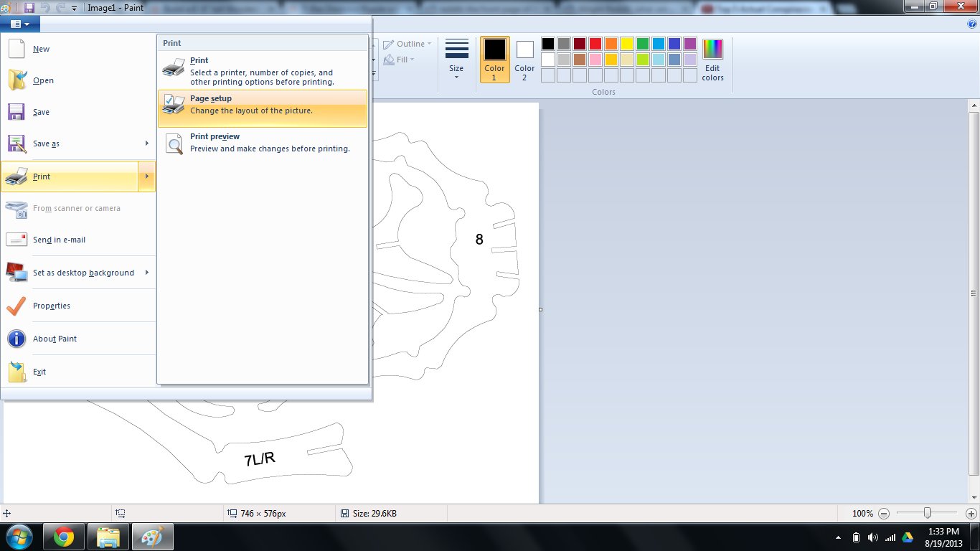The height and width of the screenshot is (551, 980).
Task: Click the zoom out minus button
Action: pos(884,514)
